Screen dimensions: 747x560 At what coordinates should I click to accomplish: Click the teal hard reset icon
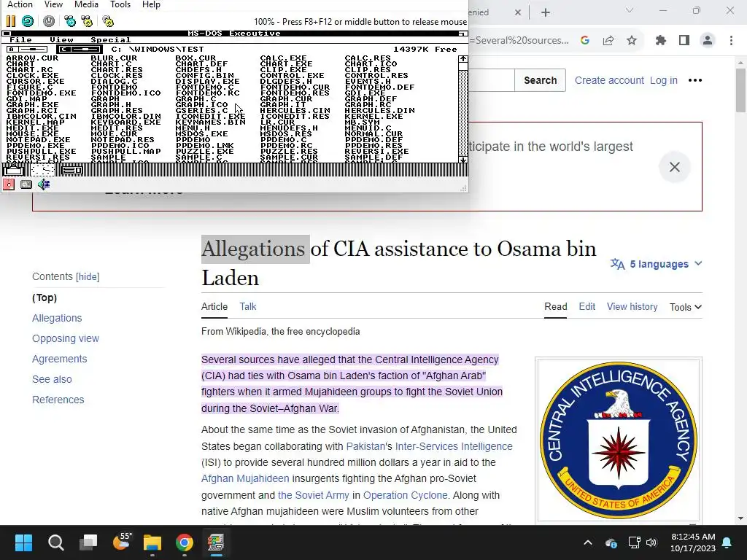(x=28, y=21)
